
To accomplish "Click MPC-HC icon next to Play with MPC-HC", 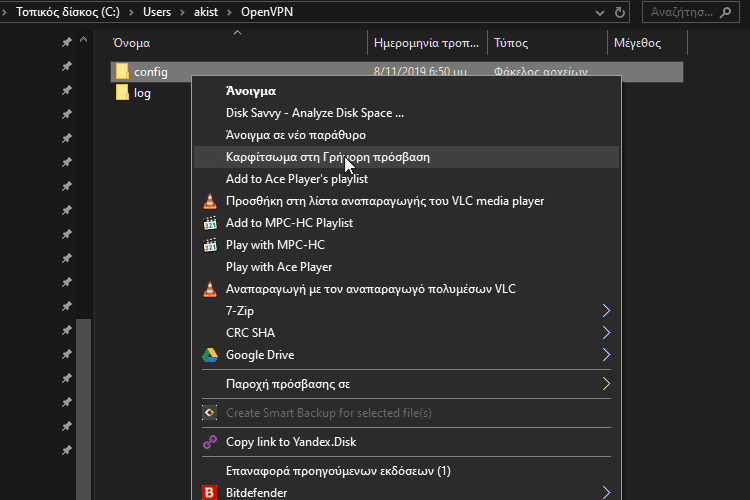I will pyautogui.click(x=210, y=245).
